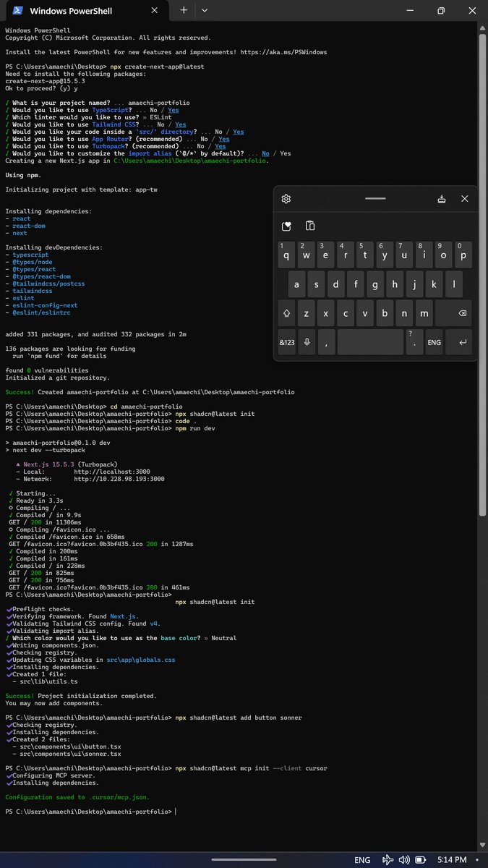Open https://aka.ms/PSWindows link
This screenshot has height=868, width=488.
pyautogui.click(x=284, y=52)
